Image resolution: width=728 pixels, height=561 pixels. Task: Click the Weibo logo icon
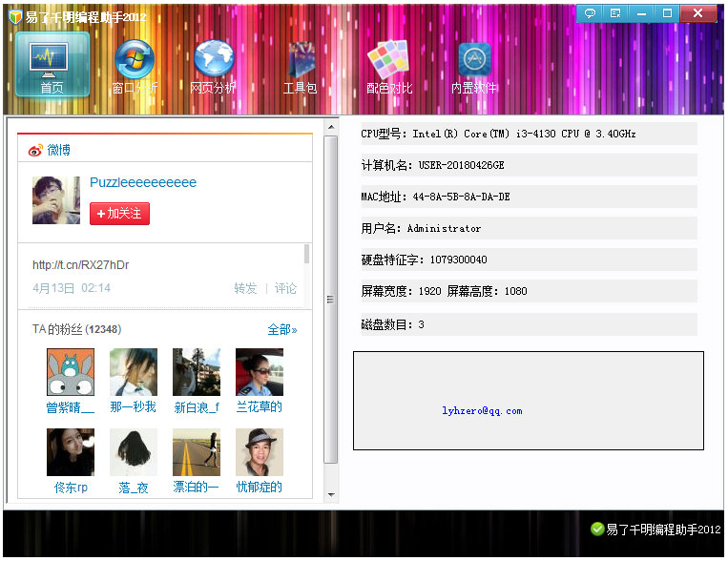coord(35,150)
